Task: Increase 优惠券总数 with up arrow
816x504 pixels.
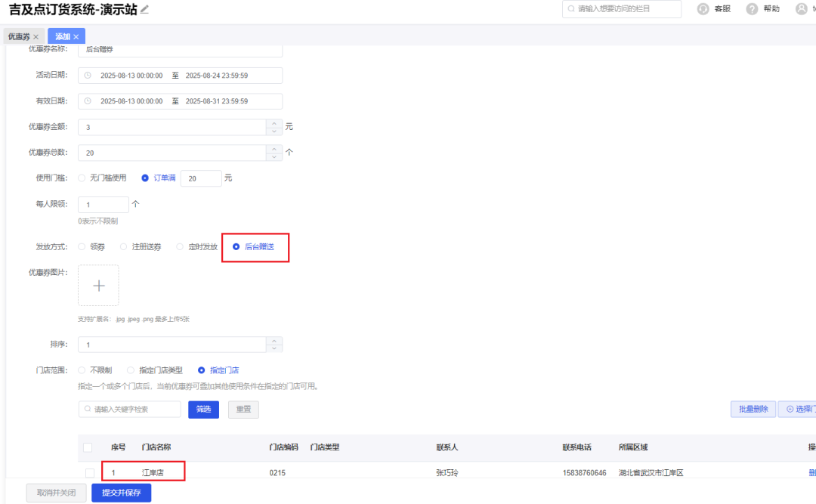Action: (274, 149)
